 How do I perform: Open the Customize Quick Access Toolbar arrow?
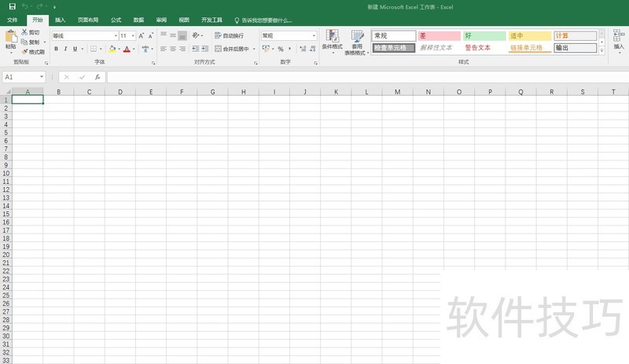coord(54,7)
